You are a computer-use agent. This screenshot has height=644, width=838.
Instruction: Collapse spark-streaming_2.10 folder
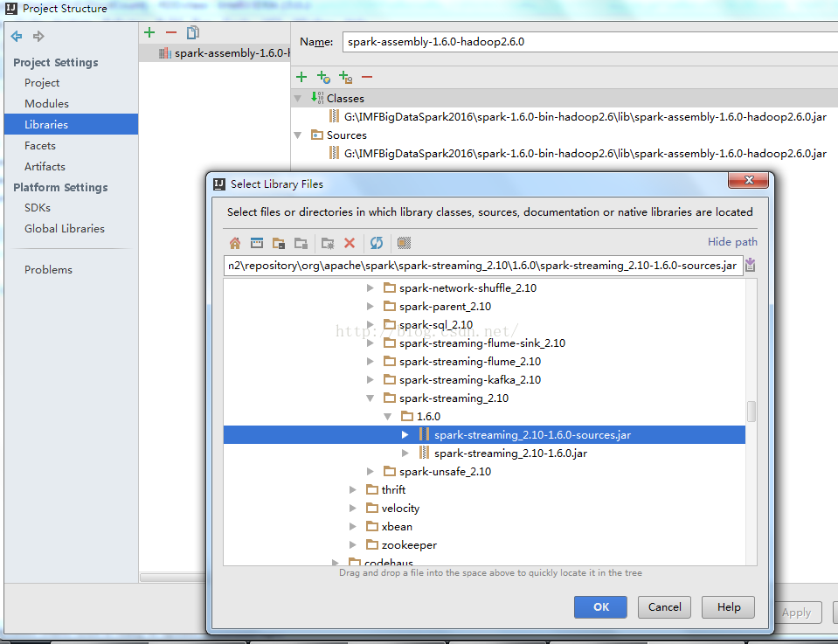click(x=370, y=398)
